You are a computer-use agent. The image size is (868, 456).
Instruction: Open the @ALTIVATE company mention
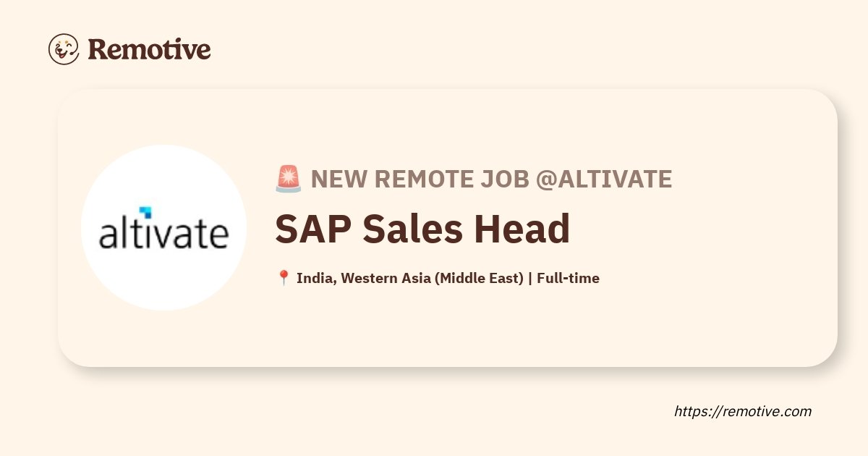603,179
